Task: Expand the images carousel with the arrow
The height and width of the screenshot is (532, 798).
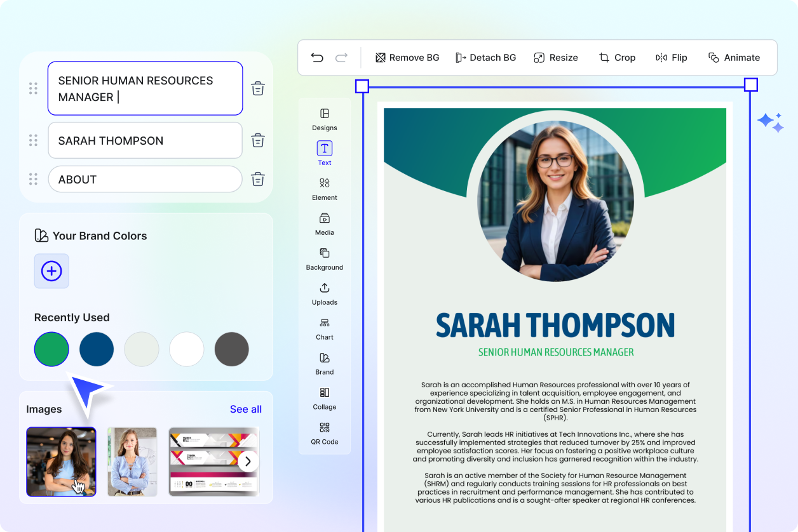Action: pyautogui.click(x=248, y=462)
